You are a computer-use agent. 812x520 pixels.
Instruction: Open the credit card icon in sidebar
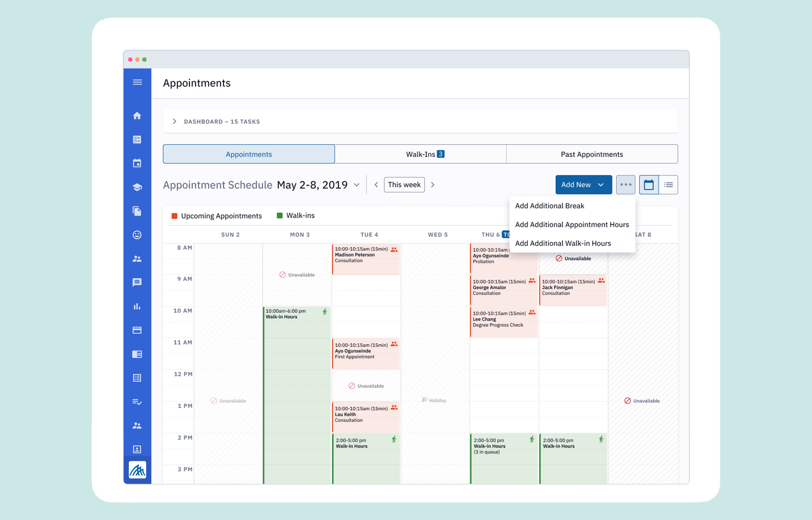tap(137, 330)
